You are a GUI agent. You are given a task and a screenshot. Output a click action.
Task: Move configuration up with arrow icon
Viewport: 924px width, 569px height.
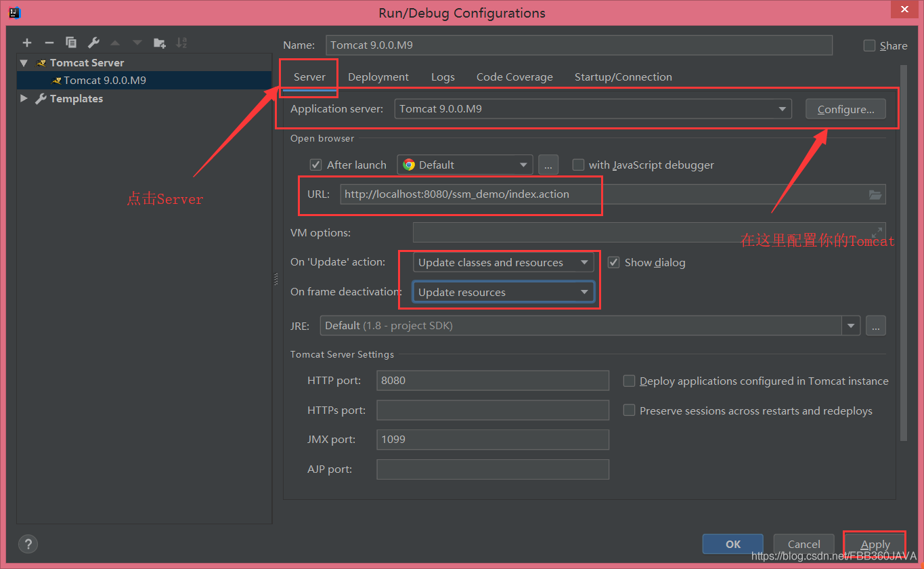(115, 43)
